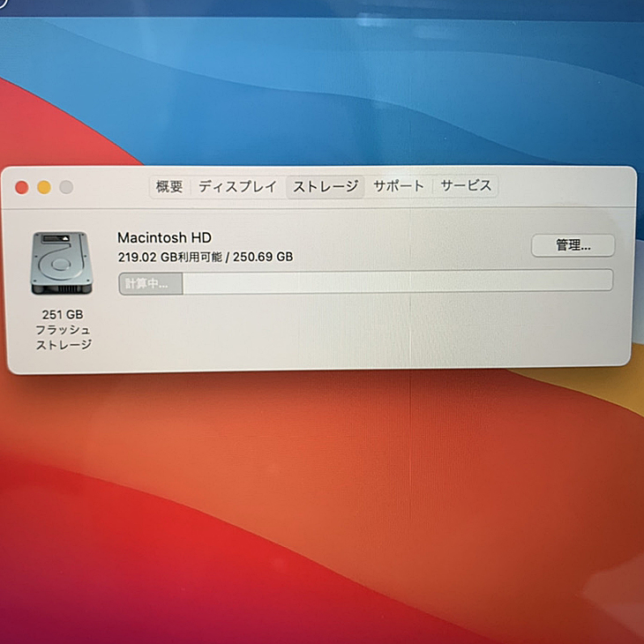Viewport: 644px width, 644px height.
Task: Open the ディスプレイ tab
Action: point(237,187)
